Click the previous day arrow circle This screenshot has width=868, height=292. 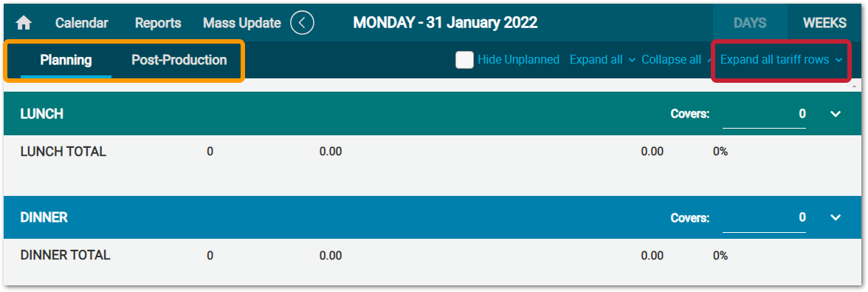click(303, 23)
